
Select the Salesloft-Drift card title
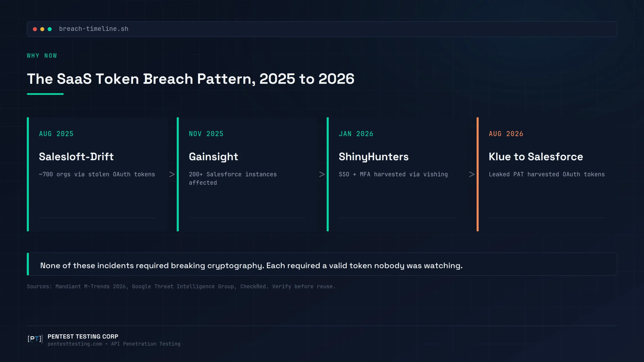(76, 157)
